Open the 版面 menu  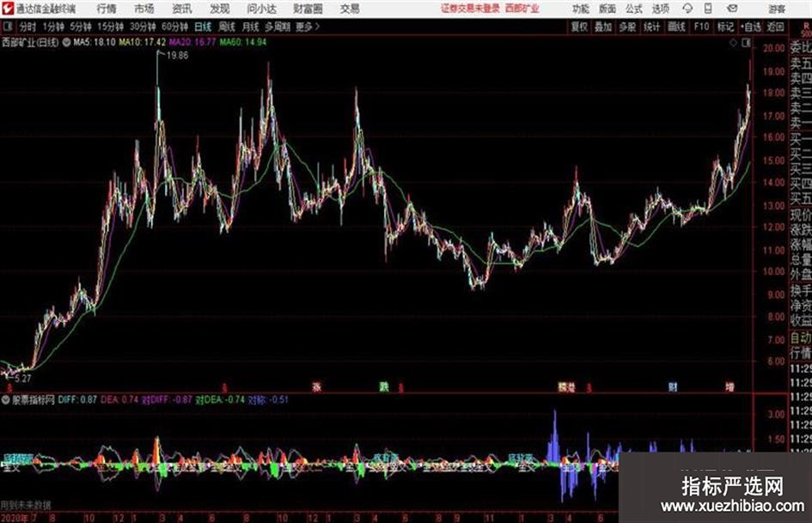[x=607, y=9]
